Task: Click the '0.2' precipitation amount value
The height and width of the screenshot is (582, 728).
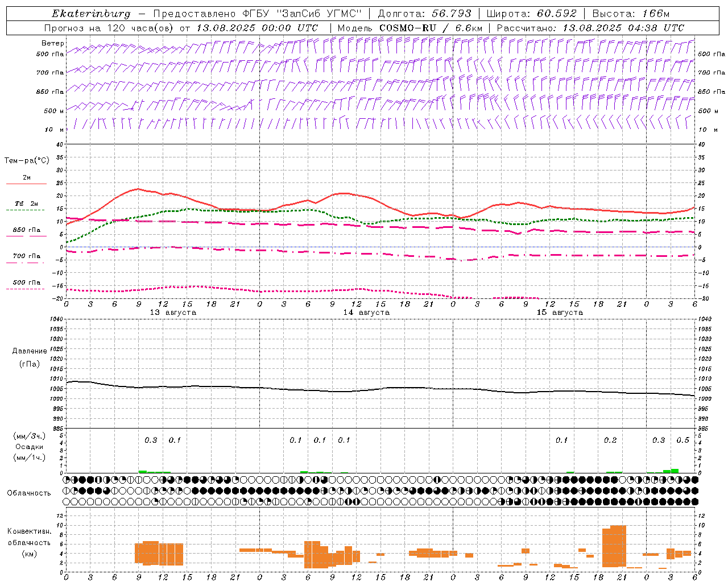Action: (x=610, y=440)
